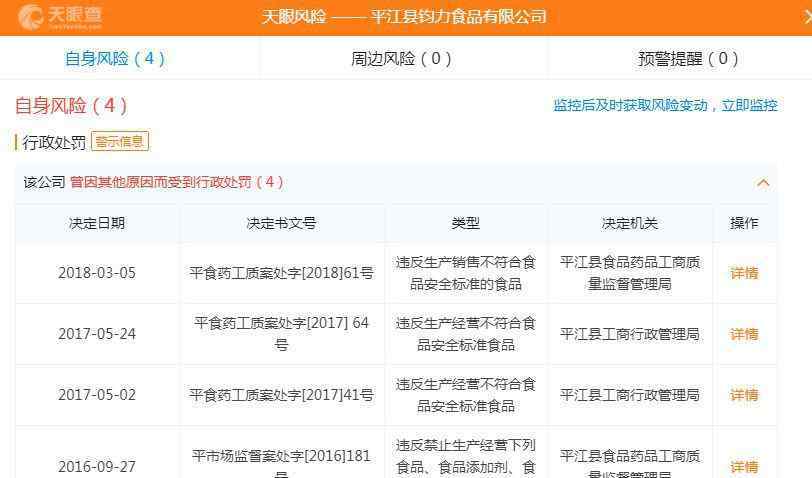The image size is (812, 478).
Task: Select the date cell 2016-09-27
Action: (97, 466)
